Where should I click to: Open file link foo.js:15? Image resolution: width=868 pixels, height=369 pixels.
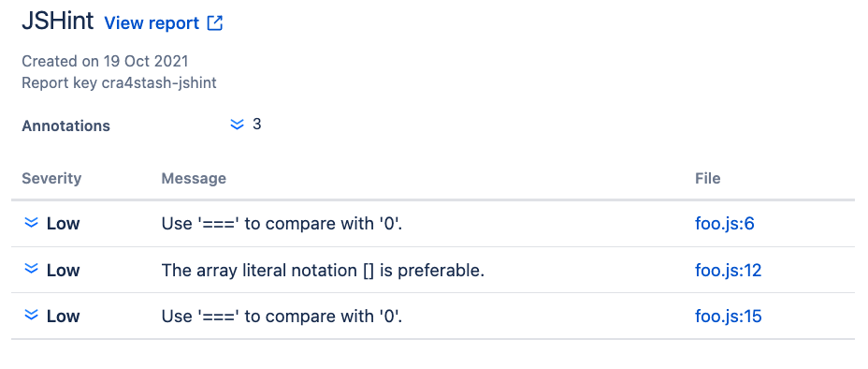coord(728,316)
